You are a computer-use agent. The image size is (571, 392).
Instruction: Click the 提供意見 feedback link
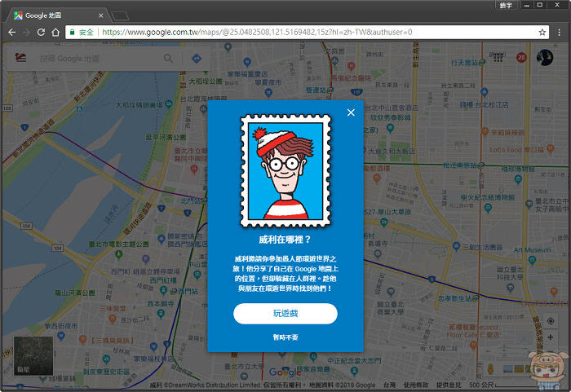pyautogui.click(x=449, y=385)
